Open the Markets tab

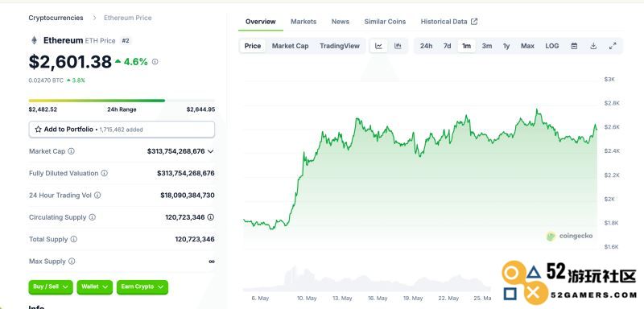[303, 22]
